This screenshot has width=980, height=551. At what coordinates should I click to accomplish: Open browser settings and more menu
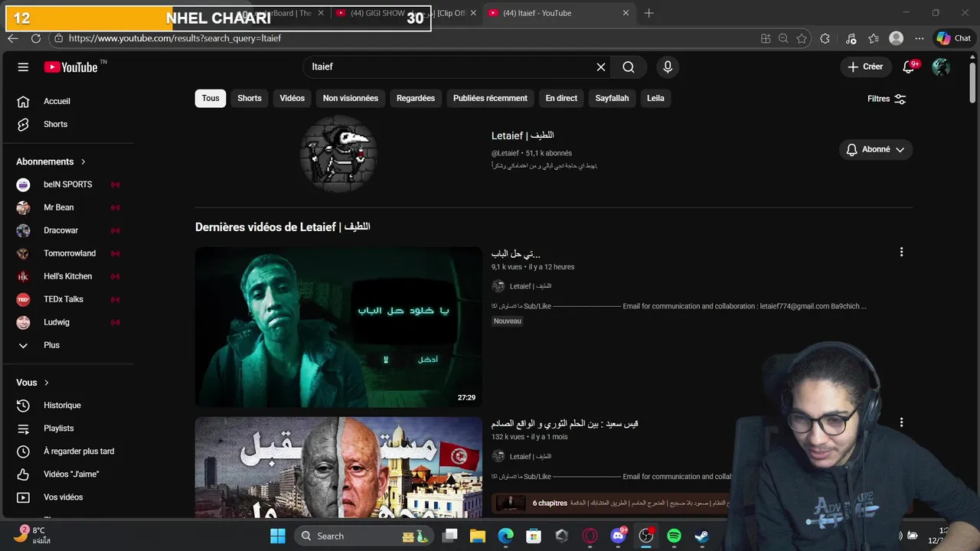click(x=920, y=38)
